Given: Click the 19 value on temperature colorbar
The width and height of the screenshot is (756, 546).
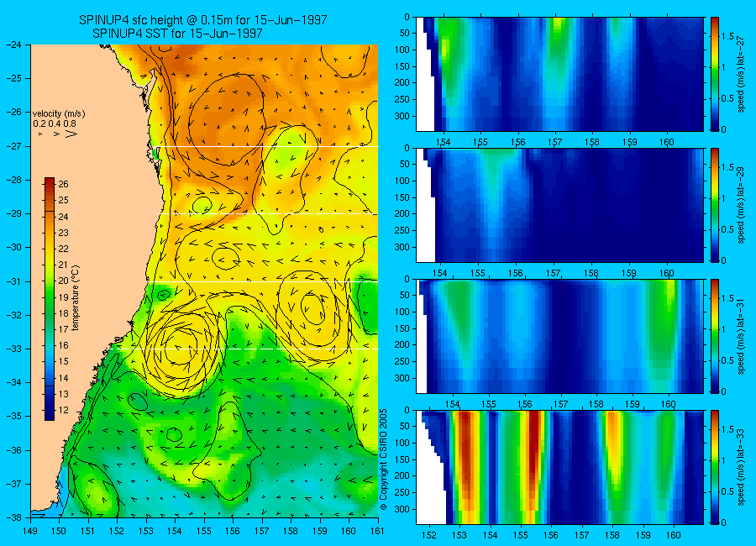Looking at the screenshot, I should click(x=64, y=297).
